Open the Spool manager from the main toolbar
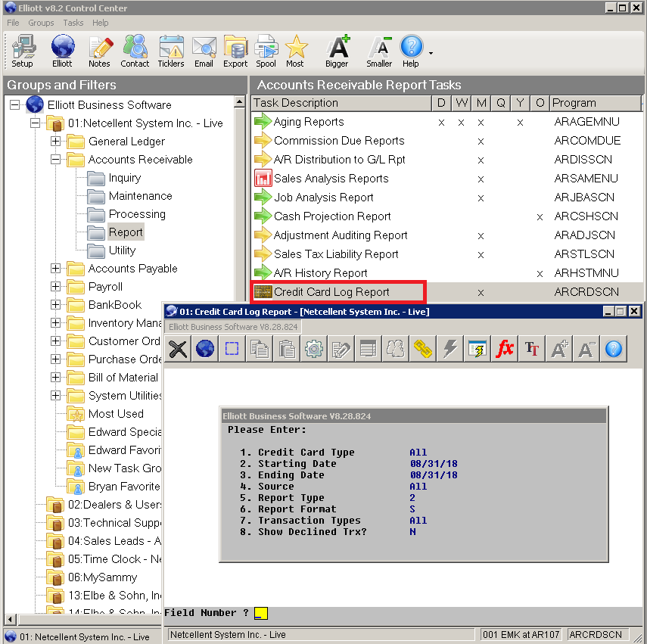This screenshot has height=644, width=647. click(266, 51)
